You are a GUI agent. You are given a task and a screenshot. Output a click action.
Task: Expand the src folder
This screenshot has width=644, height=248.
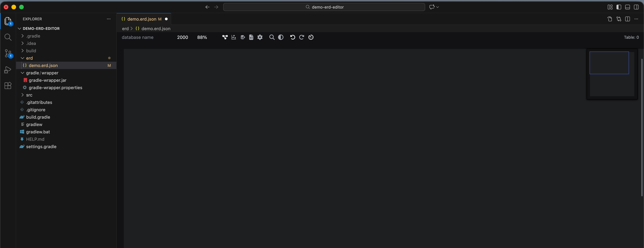pos(29,95)
